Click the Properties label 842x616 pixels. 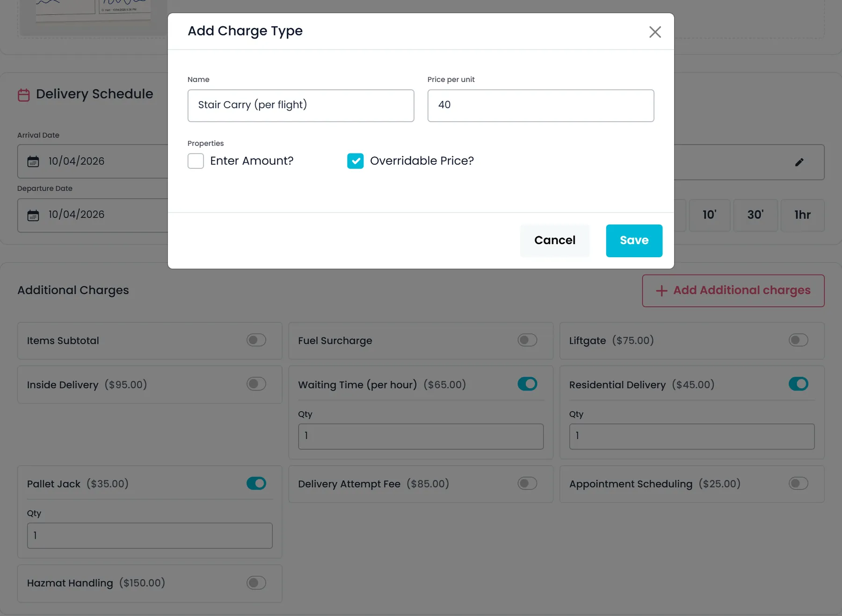(205, 143)
